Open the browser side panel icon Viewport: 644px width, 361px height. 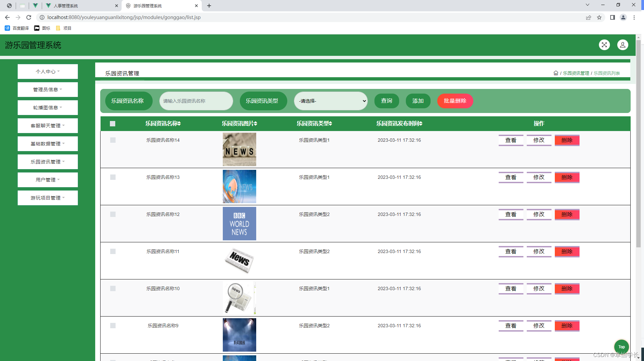[x=612, y=17]
